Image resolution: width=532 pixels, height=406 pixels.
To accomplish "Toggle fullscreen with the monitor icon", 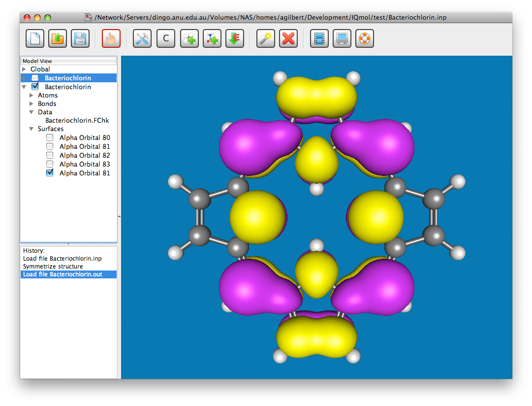I will 342,38.
